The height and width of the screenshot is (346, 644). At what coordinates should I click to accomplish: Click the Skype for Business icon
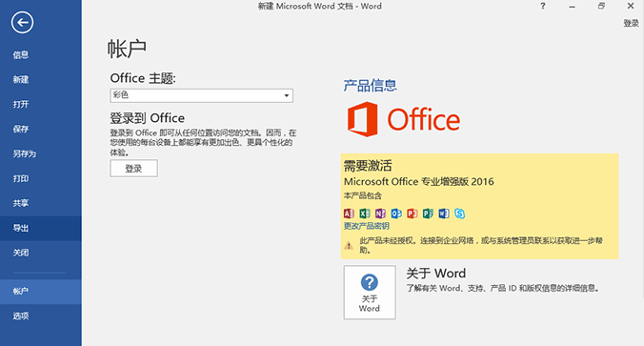point(459,214)
